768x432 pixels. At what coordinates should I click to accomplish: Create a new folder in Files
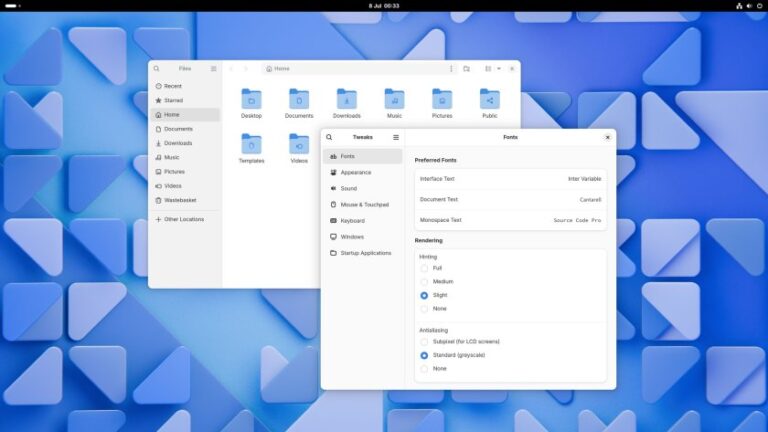pyautogui.click(x=466, y=69)
